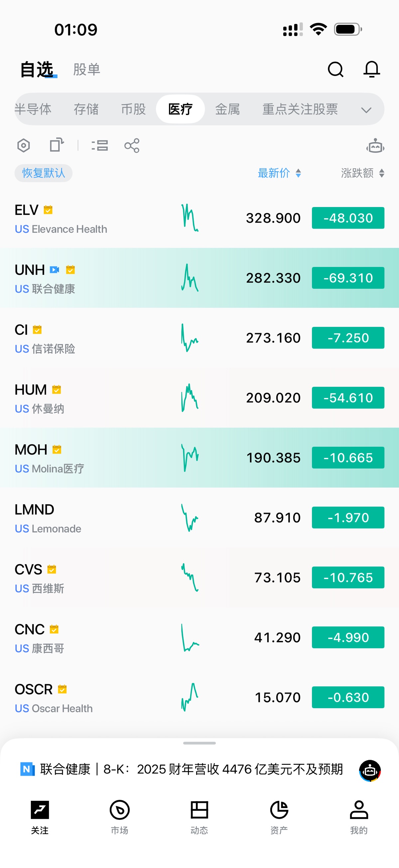The image size is (399, 868).
Task: Tap the UNH live video icon
Action: click(55, 270)
